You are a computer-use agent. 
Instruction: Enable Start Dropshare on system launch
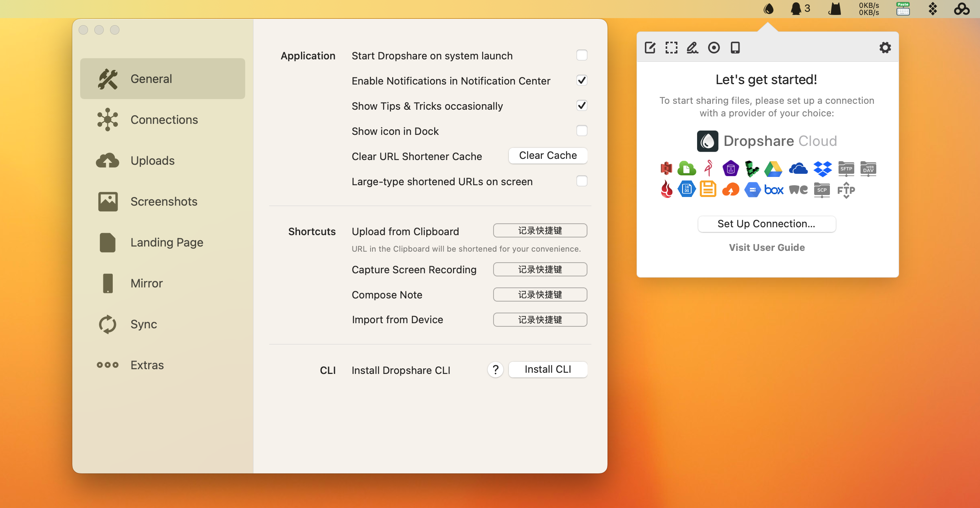coord(582,55)
